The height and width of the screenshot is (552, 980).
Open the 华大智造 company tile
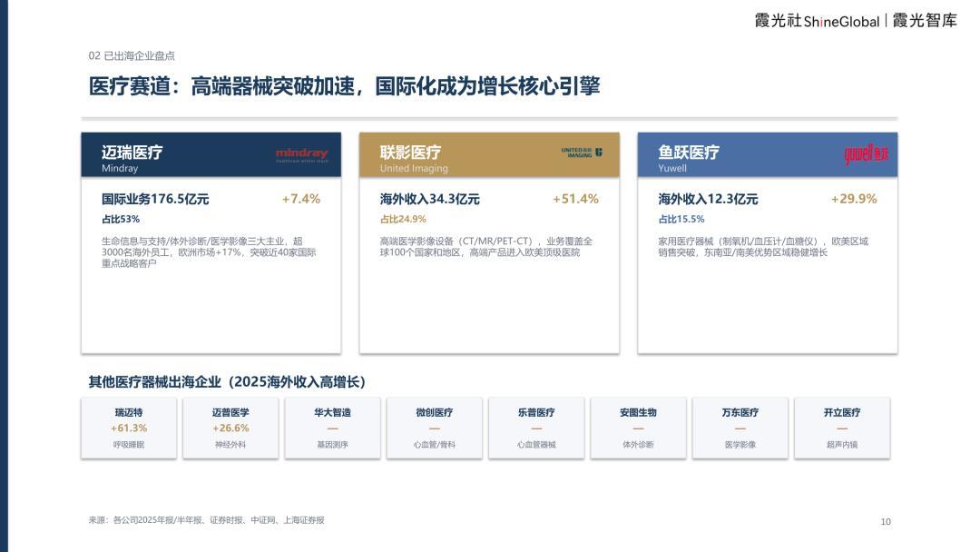click(x=332, y=429)
